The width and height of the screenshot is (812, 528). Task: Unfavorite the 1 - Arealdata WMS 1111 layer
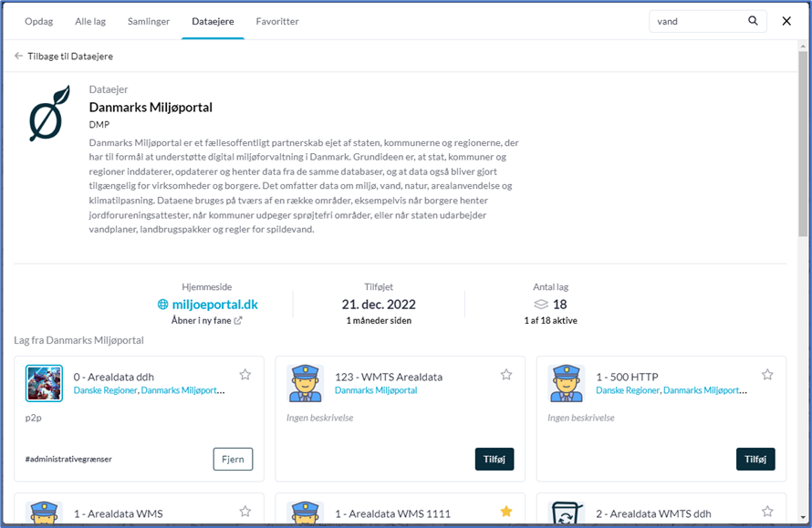click(x=506, y=512)
